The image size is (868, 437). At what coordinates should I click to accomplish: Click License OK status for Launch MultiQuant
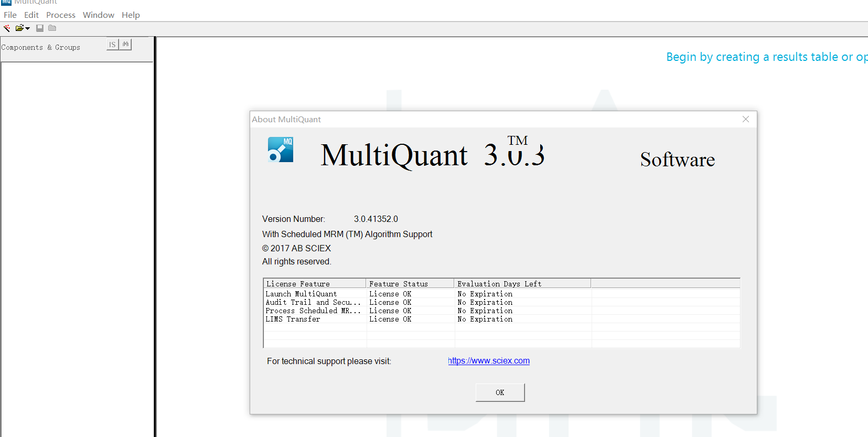click(x=390, y=294)
